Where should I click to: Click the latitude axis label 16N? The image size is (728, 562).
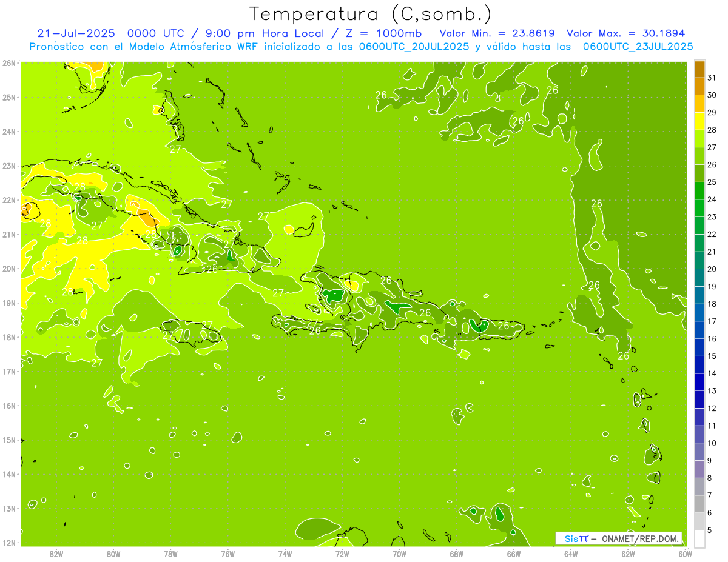pyautogui.click(x=9, y=406)
